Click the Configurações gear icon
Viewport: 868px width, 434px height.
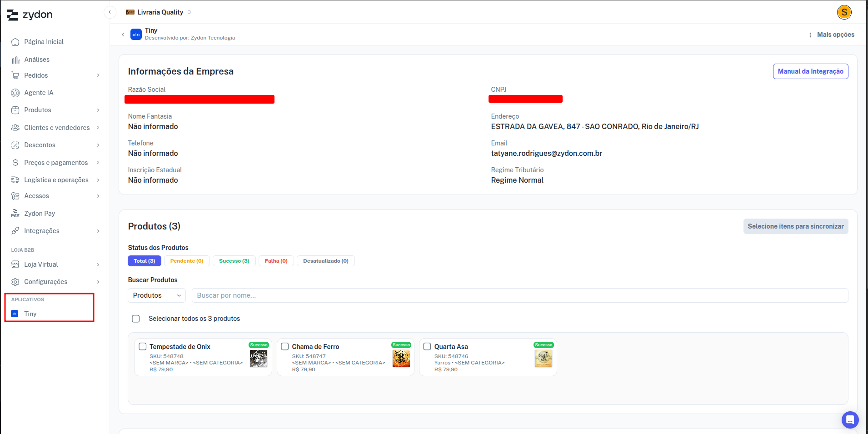(x=15, y=282)
